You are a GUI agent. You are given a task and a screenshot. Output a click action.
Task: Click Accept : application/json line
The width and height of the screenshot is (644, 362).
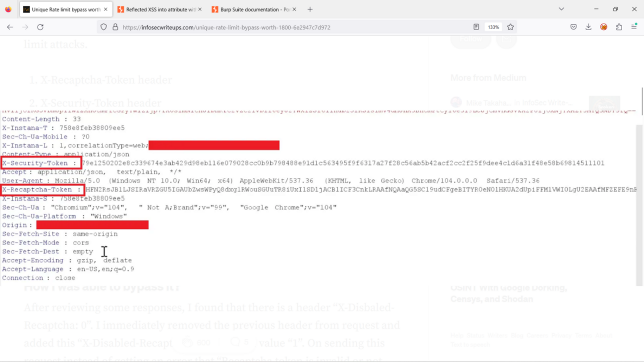[x=92, y=172]
